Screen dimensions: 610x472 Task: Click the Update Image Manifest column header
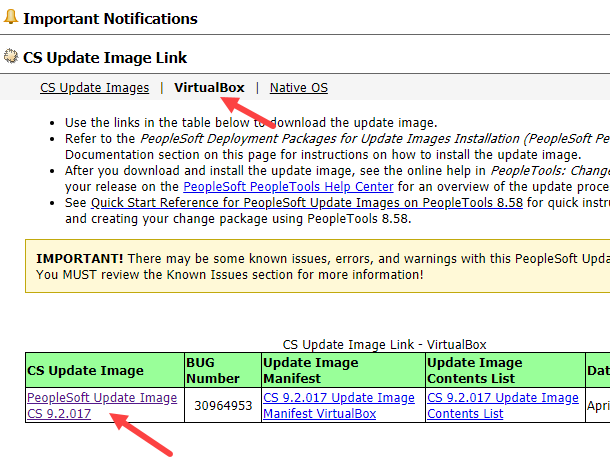tap(343, 370)
